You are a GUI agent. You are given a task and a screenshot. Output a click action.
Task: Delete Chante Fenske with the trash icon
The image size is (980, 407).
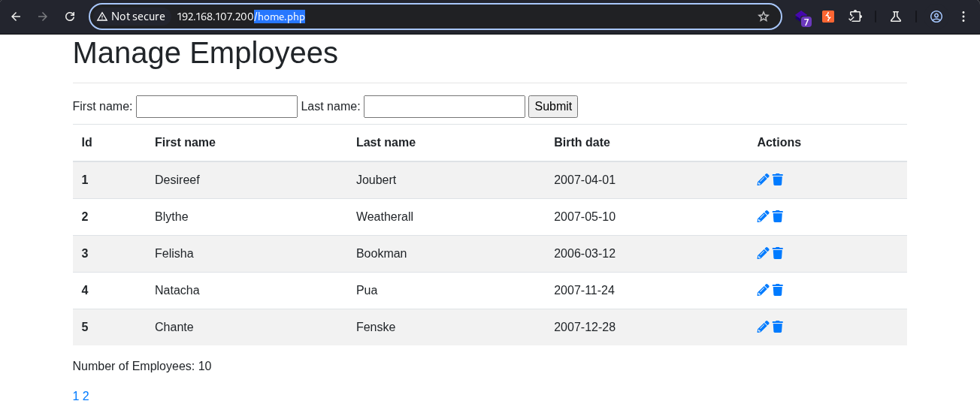click(x=778, y=327)
